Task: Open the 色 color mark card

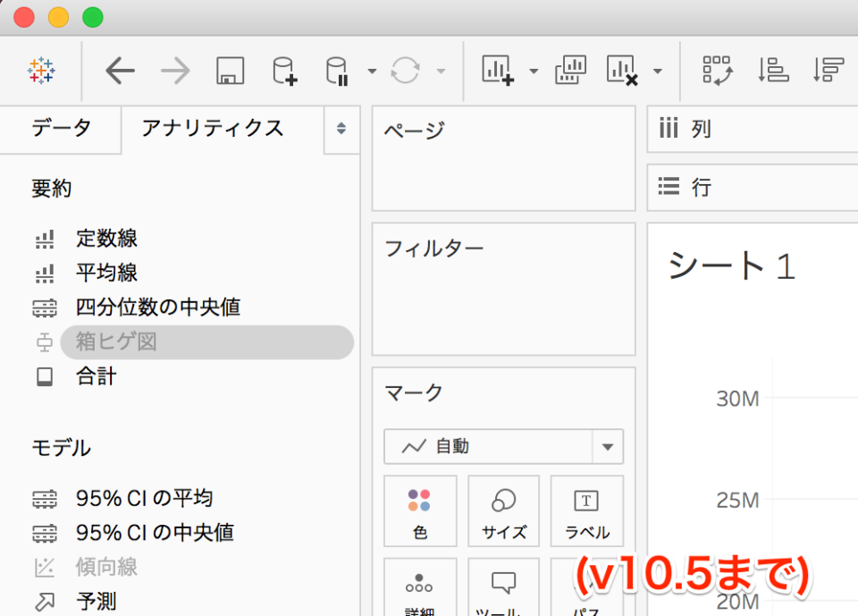Action: (420, 511)
